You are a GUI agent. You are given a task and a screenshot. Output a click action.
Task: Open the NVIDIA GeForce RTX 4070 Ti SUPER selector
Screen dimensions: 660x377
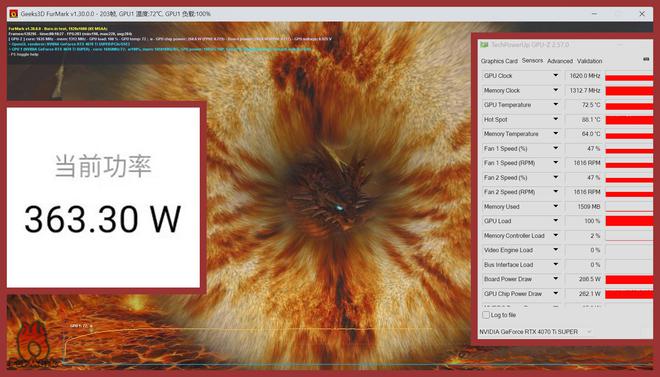click(535, 332)
